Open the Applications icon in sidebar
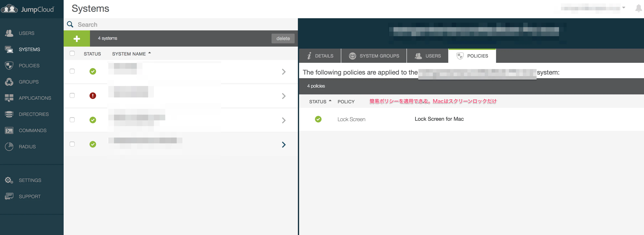This screenshot has width=644, height=235. (x=9, y=98)
